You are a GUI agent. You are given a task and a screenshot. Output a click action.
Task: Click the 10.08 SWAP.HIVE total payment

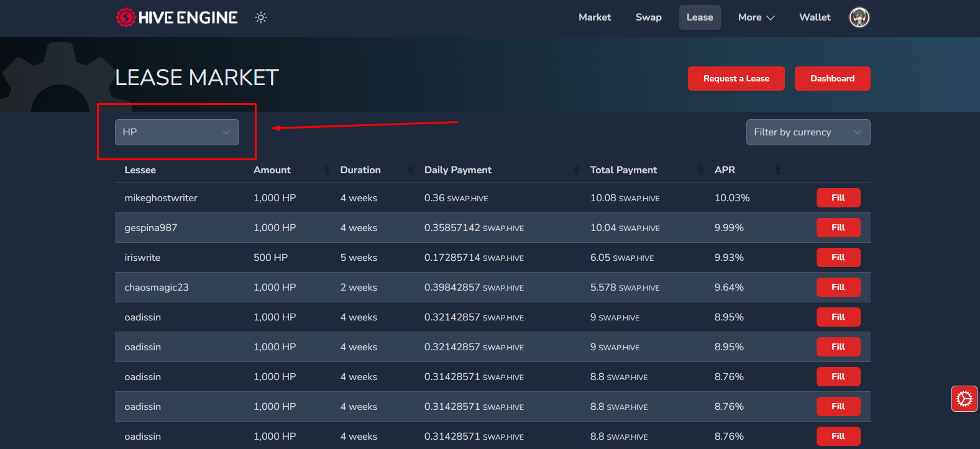[x=625, y=198]
